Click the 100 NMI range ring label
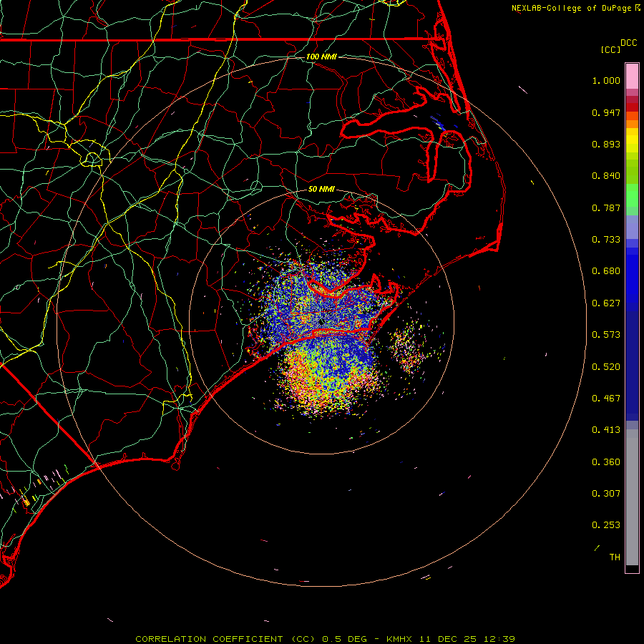Screen dimensions: 644x644 point(321,57)
